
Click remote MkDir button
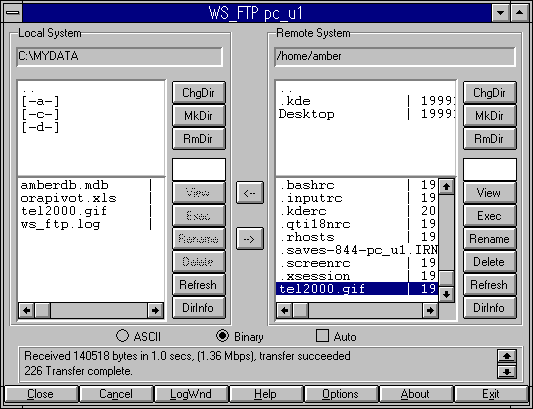click(x=489, y=116)
